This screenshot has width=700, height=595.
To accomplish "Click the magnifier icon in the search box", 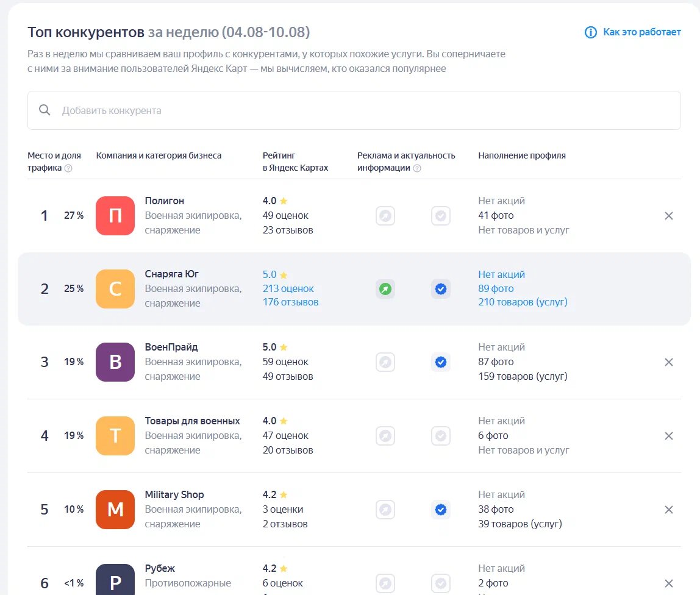I will click(45, 110).
